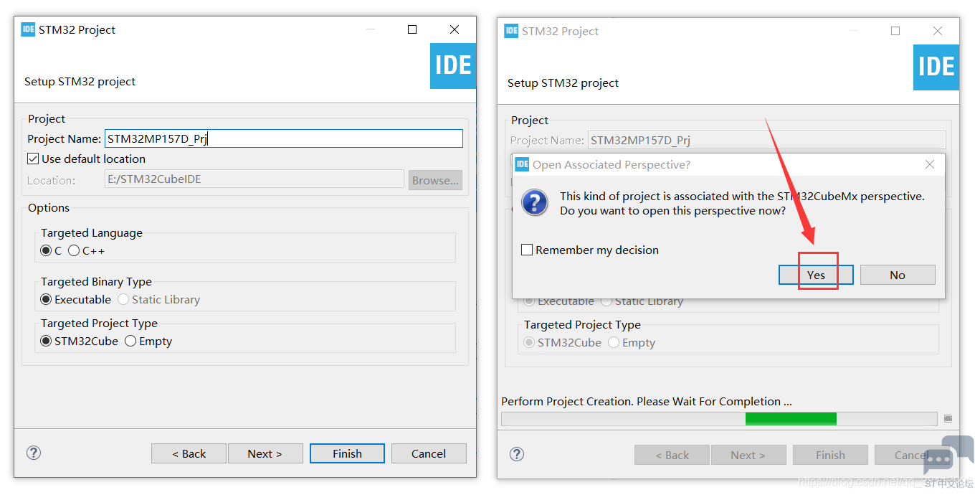Screen dimensions: 980x495
Task: Close the left STM32 Project window
Action: point(455,29)
